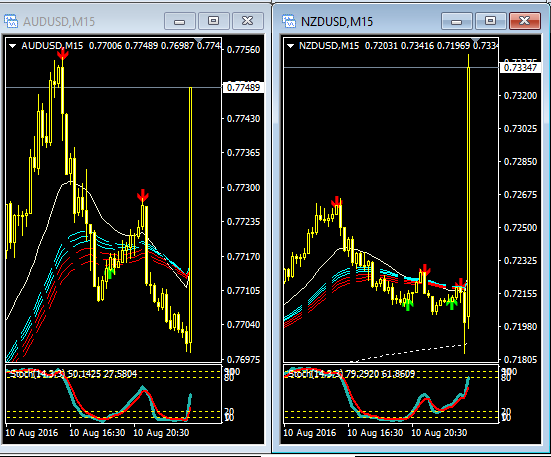This screenshot has width=551, height=457.
Task: Click the second red sell arrow on AUDUSD
Action: (x=143, y=195)
